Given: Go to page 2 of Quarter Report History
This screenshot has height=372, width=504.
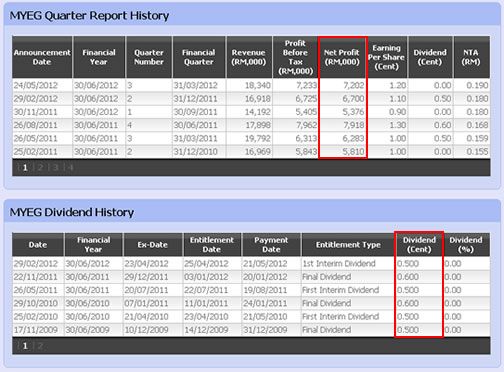Looking at the screenshot, I should point(40,167).
